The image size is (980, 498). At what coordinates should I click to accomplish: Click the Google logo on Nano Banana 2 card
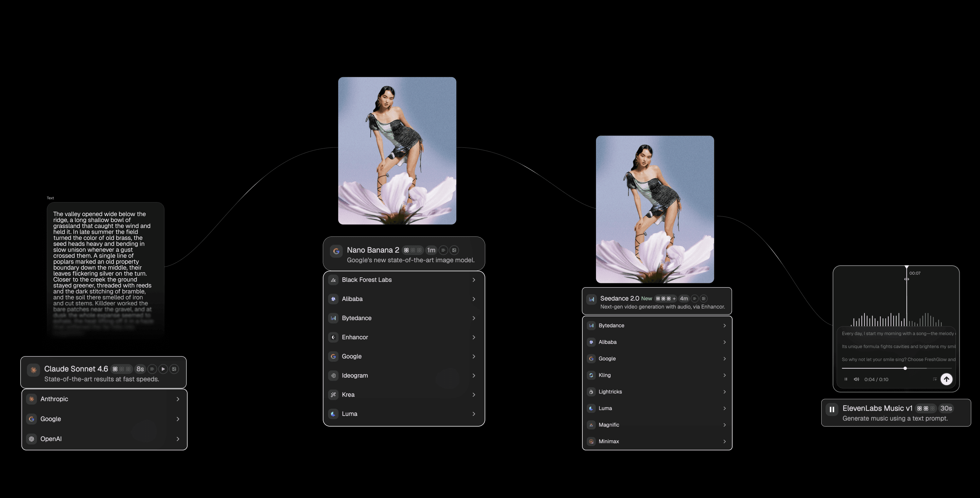336,251
